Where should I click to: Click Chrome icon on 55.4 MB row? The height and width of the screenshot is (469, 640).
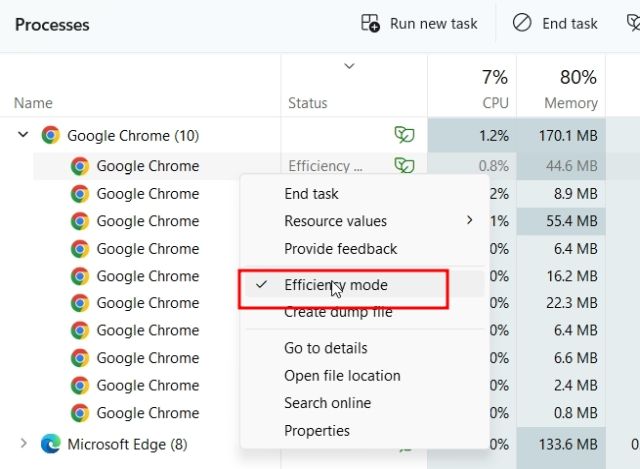(x=80, y=221)
